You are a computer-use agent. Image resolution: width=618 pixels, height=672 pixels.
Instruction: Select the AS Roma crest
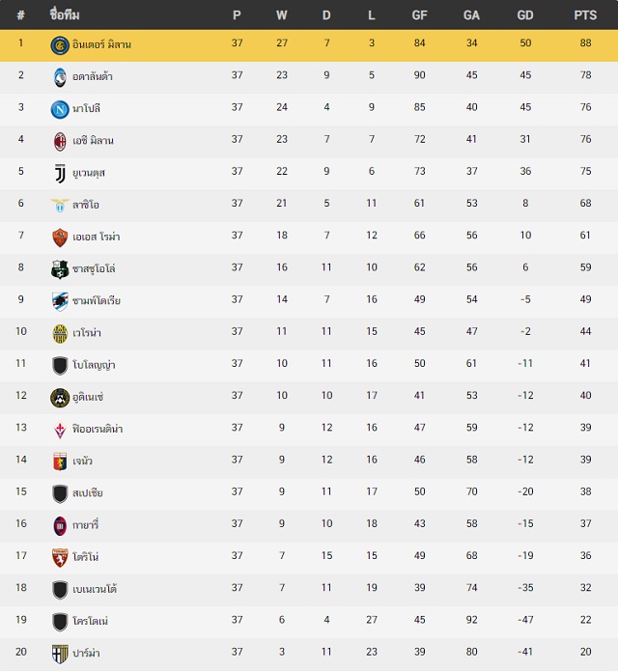[x=60, y=238]
